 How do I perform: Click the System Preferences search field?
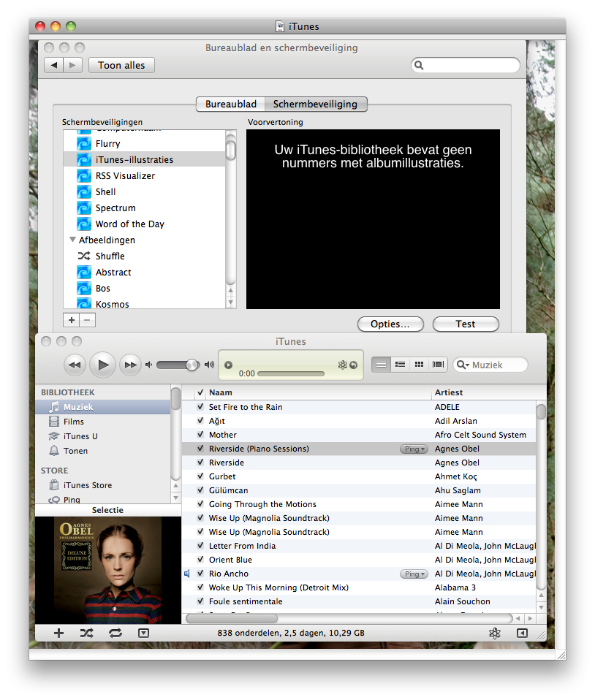466,65
